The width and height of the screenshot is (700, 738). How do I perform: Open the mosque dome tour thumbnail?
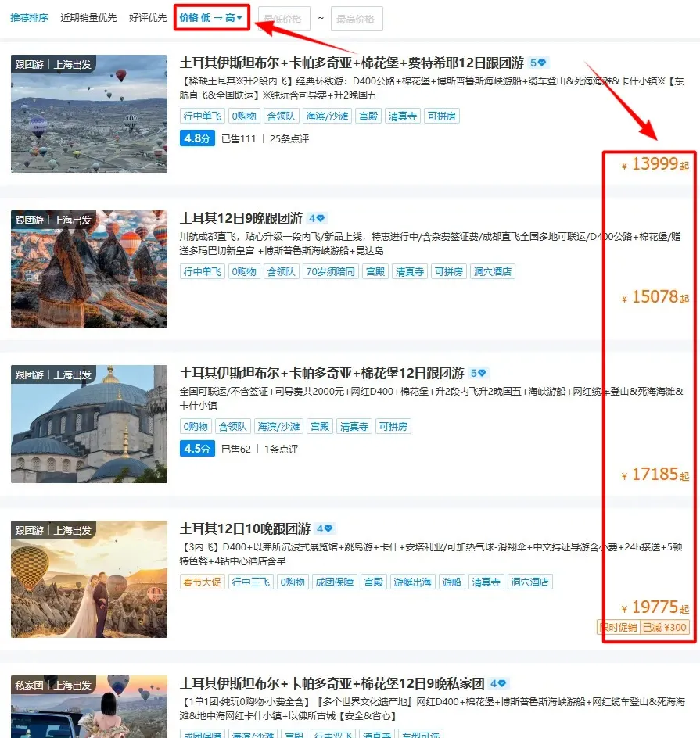click(x=89, y=424)
